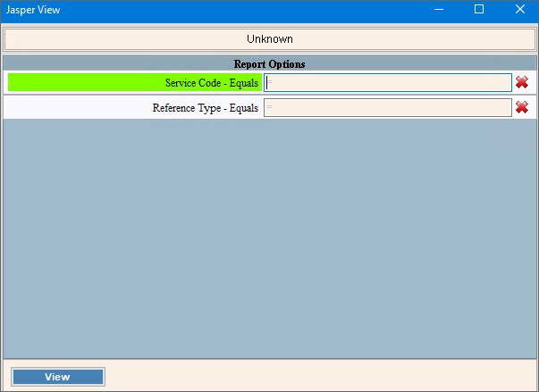Place cursor at start of Service Code field

click(x=268, y=82)
